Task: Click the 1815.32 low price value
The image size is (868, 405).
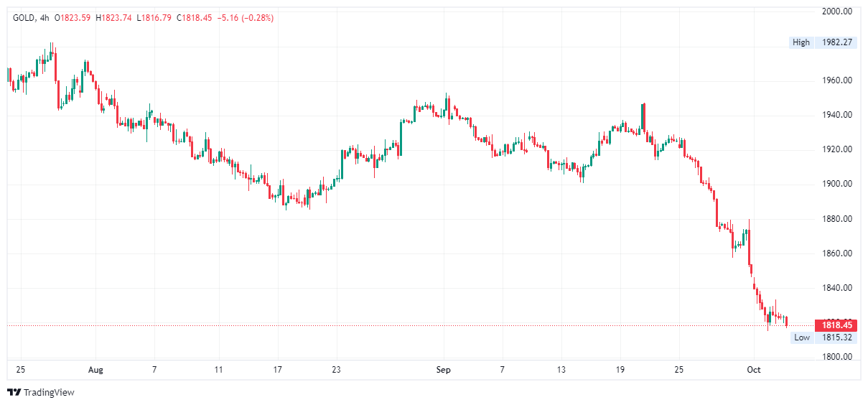Action: coord(836,337)
